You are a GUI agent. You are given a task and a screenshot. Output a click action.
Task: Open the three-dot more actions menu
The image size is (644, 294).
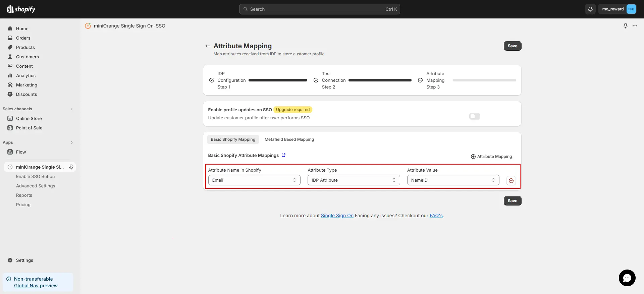click(x=635, y=26)
